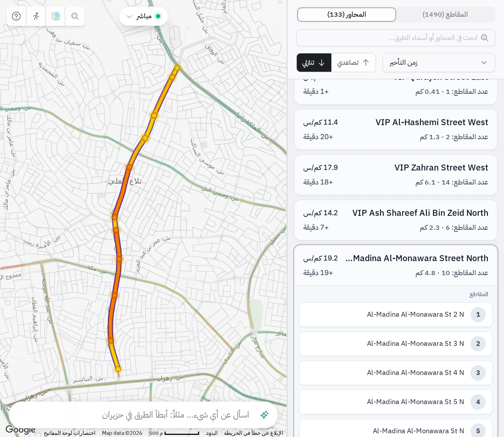Click the corridors search input field

pyautogui.click(x=396, y=38)
